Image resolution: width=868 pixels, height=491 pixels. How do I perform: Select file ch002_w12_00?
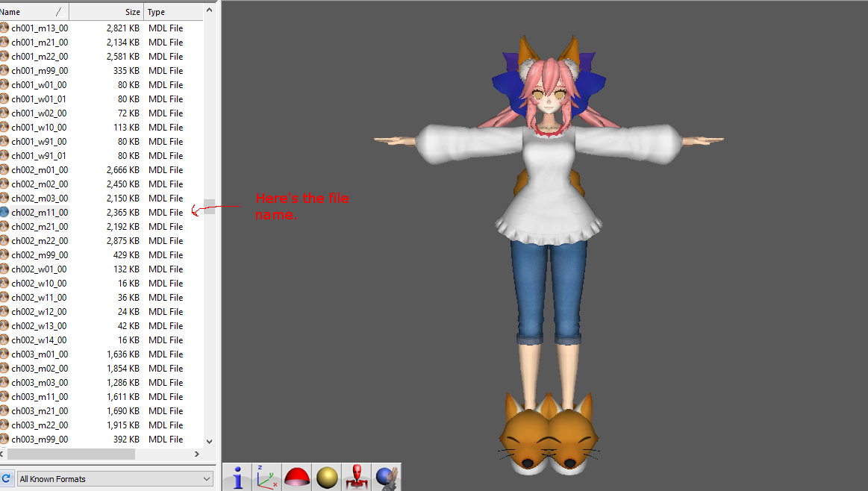[x=39, y=312]
